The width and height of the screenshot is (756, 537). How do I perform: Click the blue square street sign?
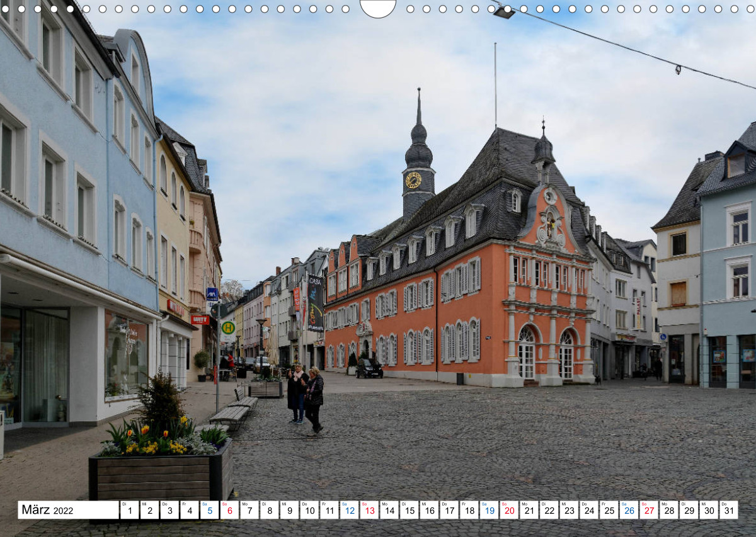click(212, 294)
